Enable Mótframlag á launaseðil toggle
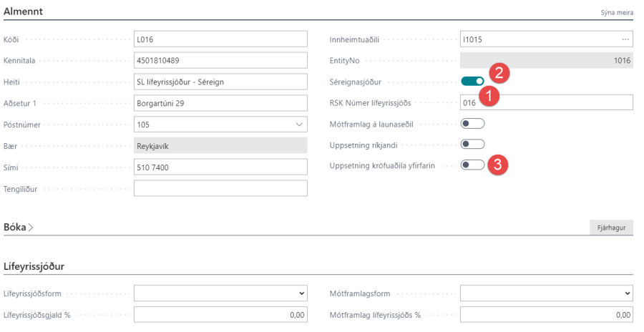 (x=472, y=124)
